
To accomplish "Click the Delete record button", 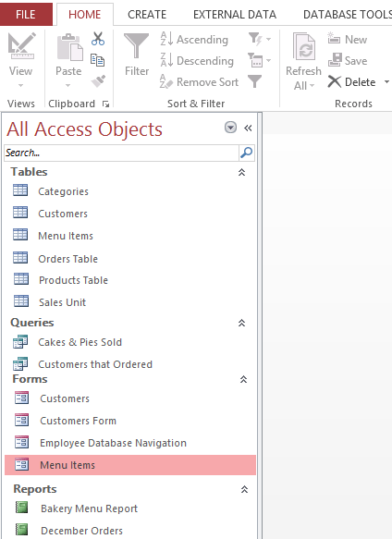I will 351,81.
